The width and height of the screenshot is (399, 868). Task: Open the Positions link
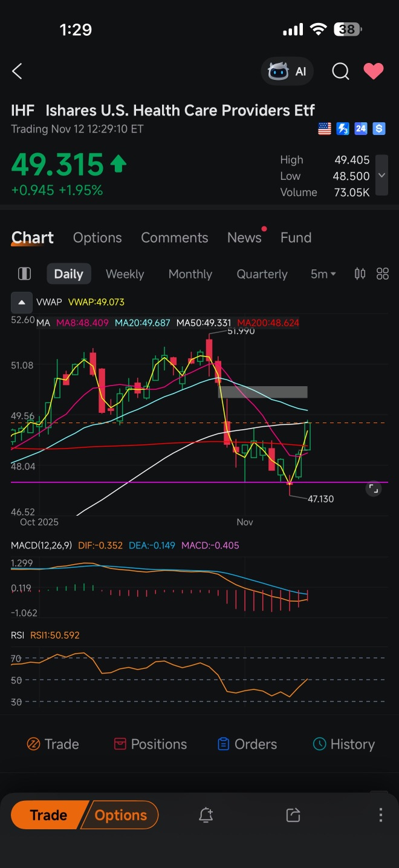151,744
